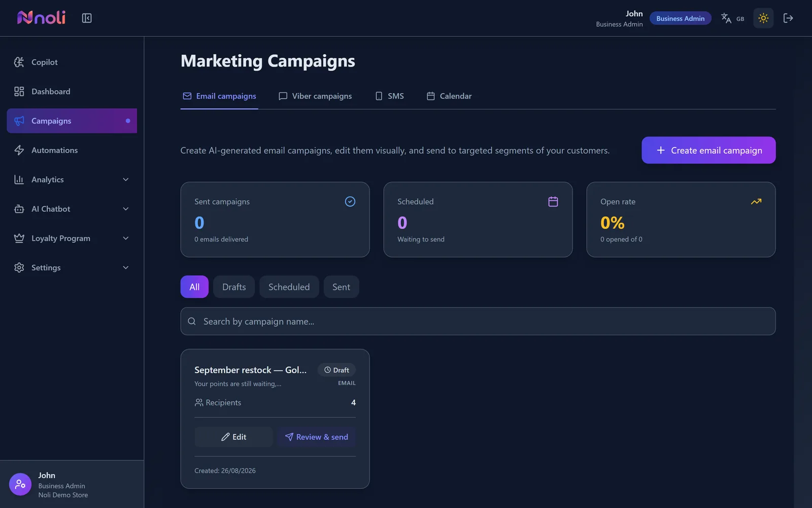The image size is (812, 508).
Task: Collapse the sidebar panel icon
Action: pyautogui.click(x=87, y=18)
